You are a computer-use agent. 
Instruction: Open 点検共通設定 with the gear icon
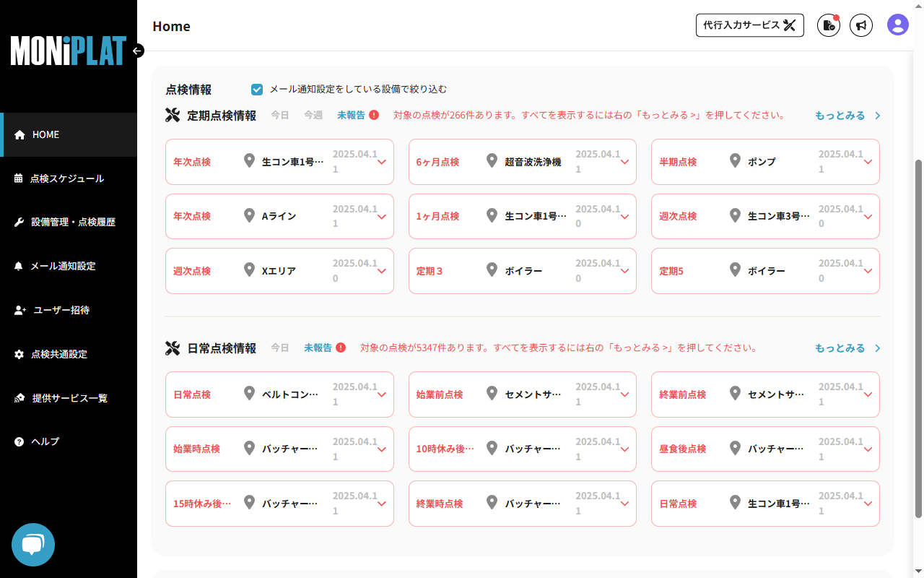[19, 354]
